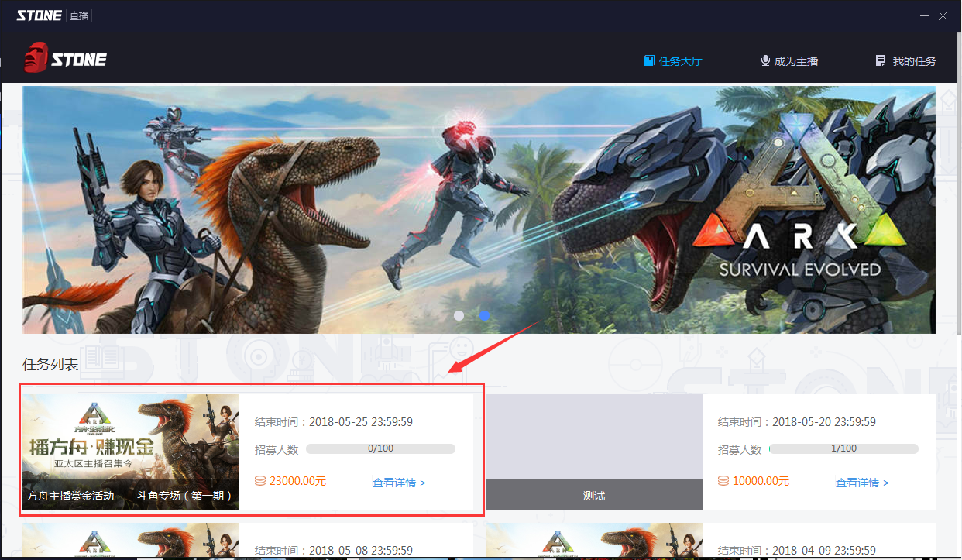The height and width of the screenshot is (560, 962).
Task: Open 查看详情 for the 23000.00元 task
Action: click(x=399, y=483)
